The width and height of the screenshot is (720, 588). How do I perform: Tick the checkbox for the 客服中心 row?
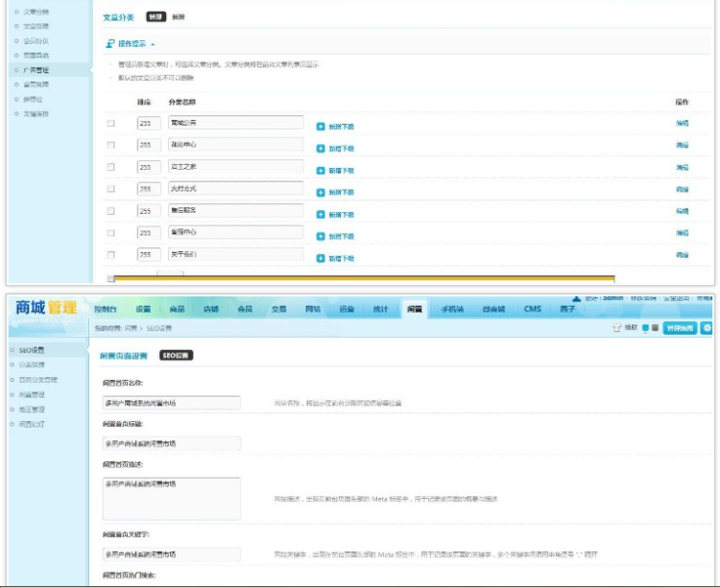[x=110, y=233]
